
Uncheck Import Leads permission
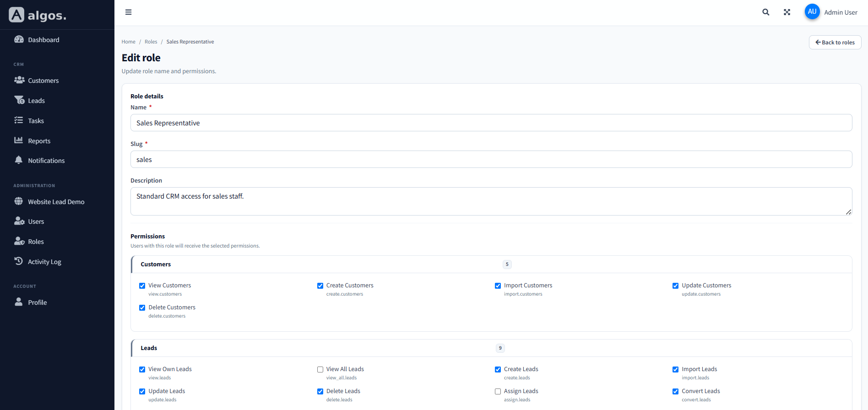pos(675,369)
